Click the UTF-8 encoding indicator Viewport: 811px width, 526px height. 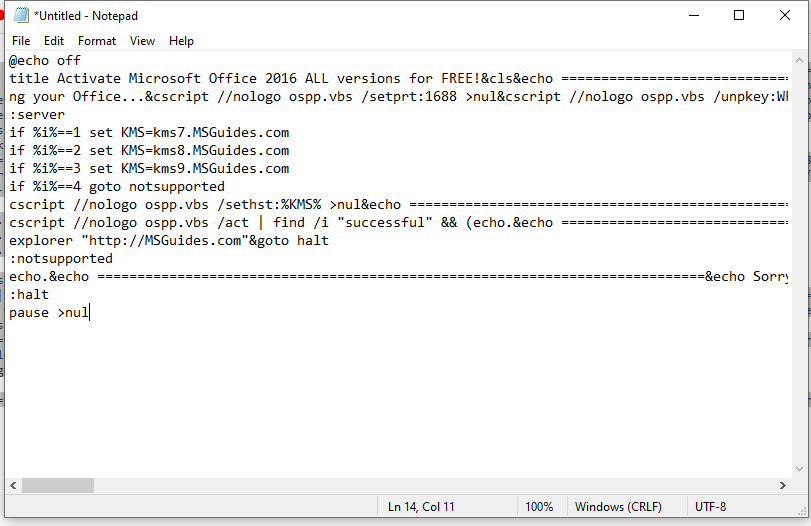click(x=711, y=507)
